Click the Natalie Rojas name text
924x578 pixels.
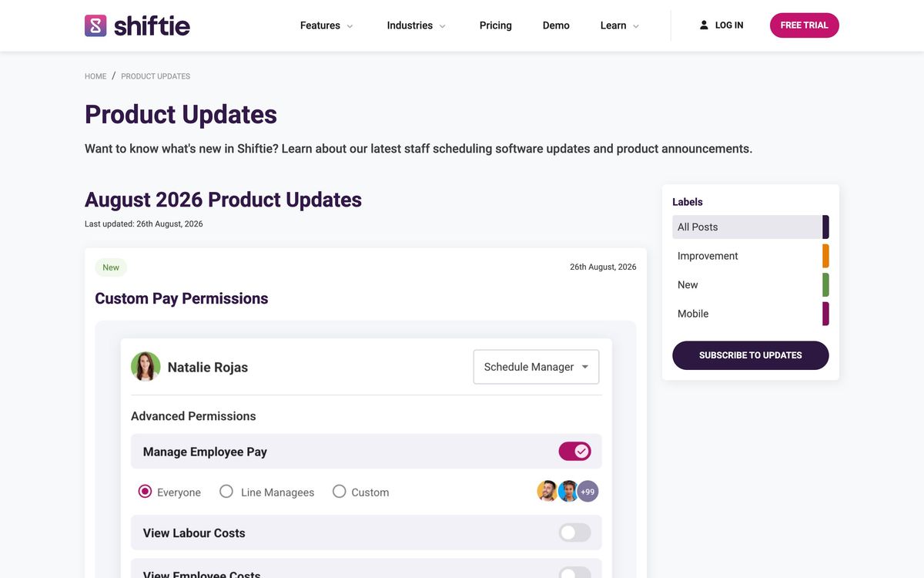point(208,367)
